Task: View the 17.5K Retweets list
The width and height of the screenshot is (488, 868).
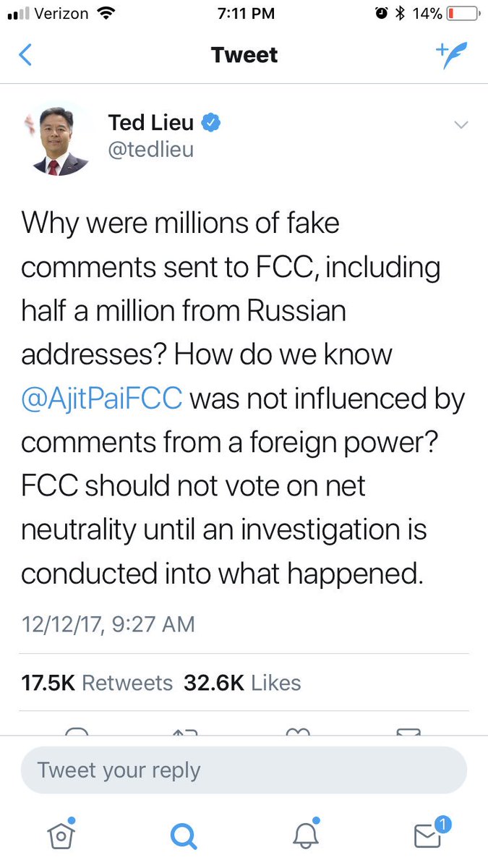Action: click(97, 683)
